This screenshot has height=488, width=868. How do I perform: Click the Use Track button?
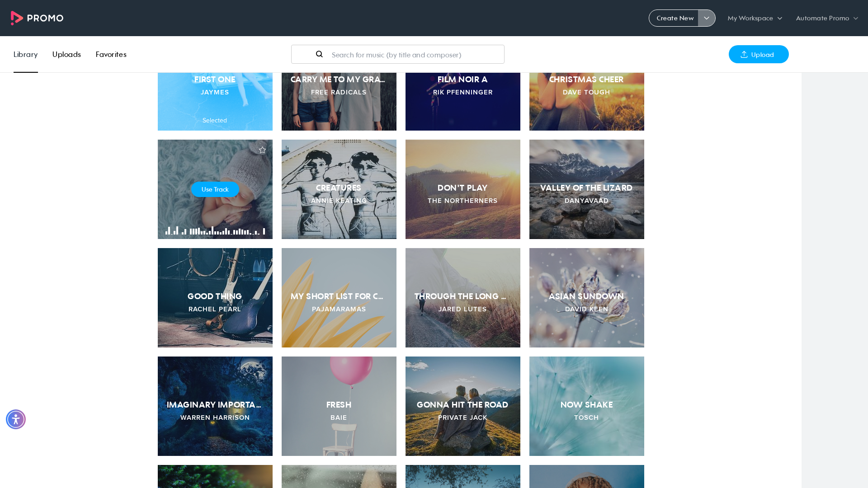215,189
